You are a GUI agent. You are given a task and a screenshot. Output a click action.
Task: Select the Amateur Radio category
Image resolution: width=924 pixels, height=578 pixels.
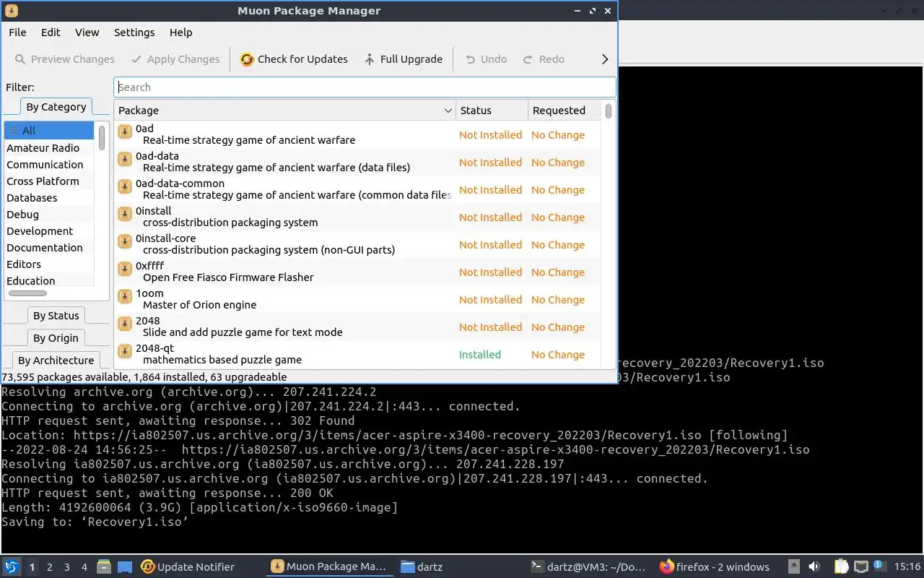49,148
